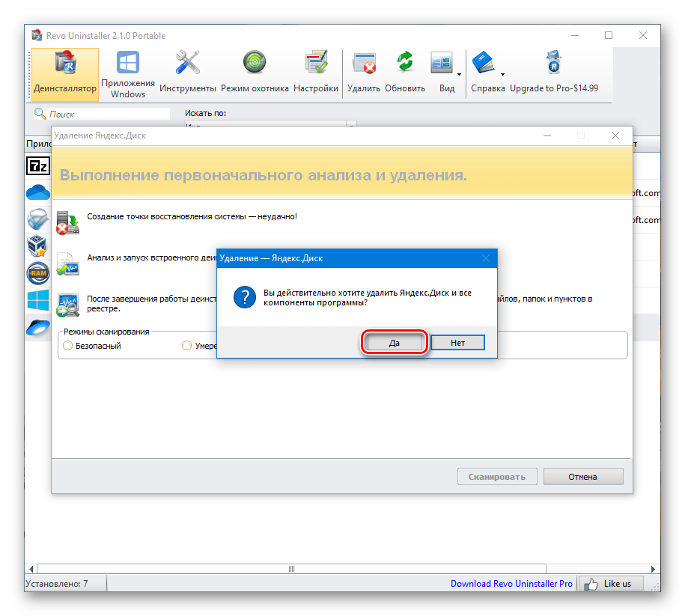The width and height of the screenshot is (685, 616).
Task: Decline removal with Нет button
Action: pos(457,343)
